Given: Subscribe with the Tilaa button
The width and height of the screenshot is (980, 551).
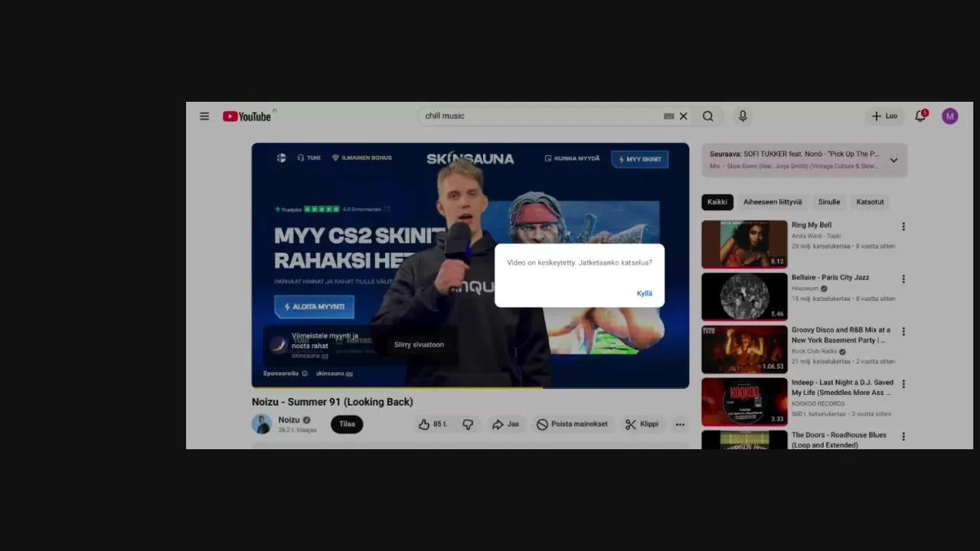Looking at the screenshot, I should point(347,424).
